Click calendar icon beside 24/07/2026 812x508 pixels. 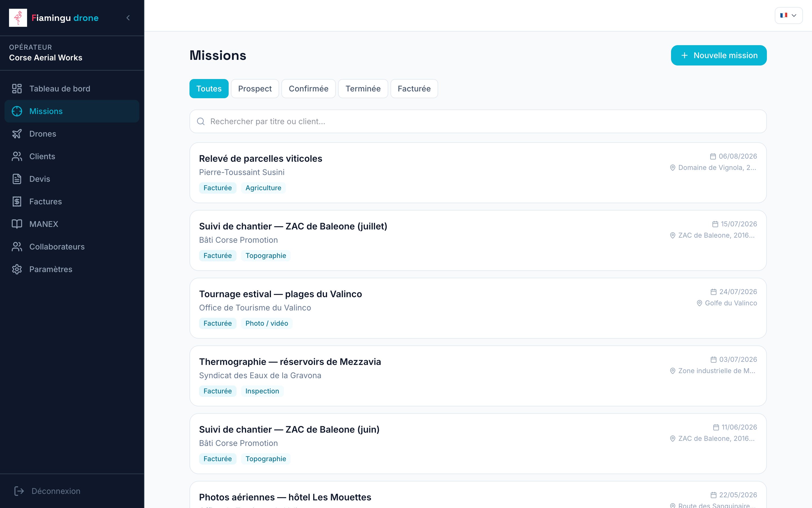click(x=713, y=292)
